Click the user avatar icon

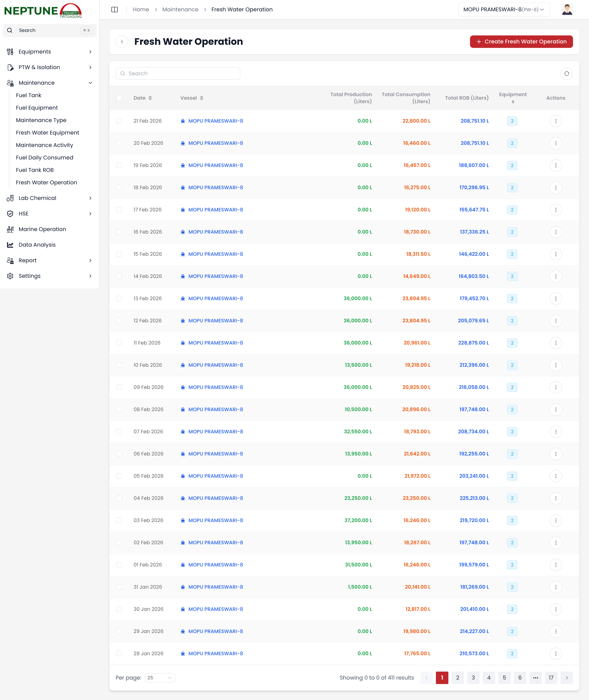(x=567, y=9)
